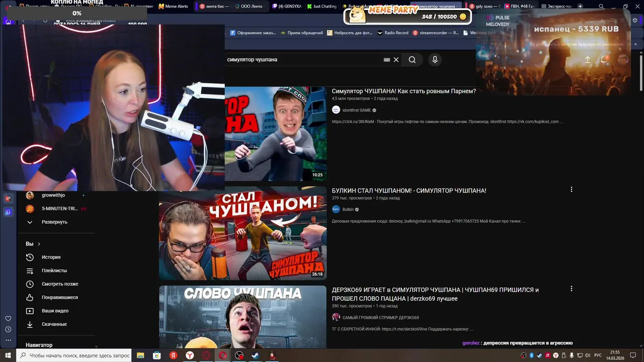Image resolution: width=644 pixels, height=362 pixels.
Task: Click the Bulkin channel name
Action: pos(348,209)
